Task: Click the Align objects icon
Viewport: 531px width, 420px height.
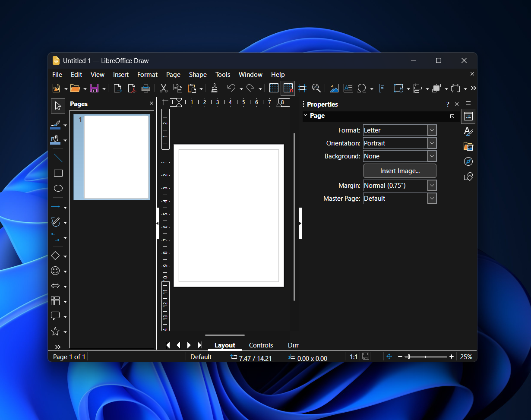Action: [x=418, y=88]
